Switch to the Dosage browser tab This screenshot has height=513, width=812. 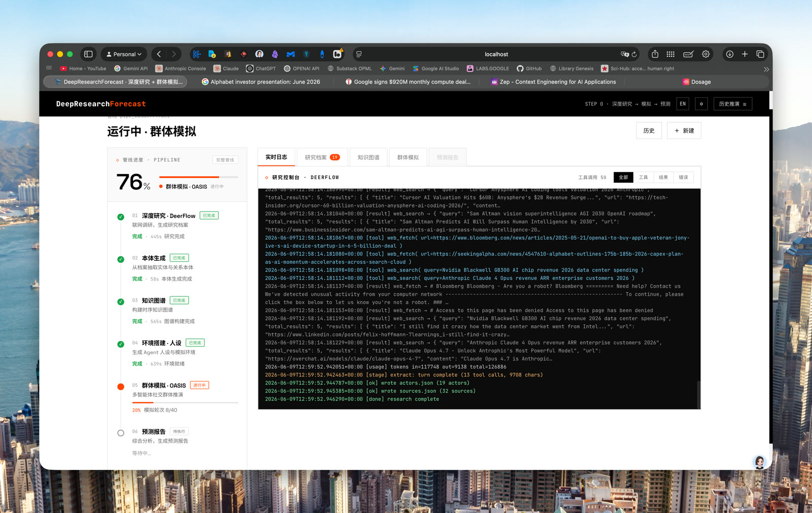(697, 82)
